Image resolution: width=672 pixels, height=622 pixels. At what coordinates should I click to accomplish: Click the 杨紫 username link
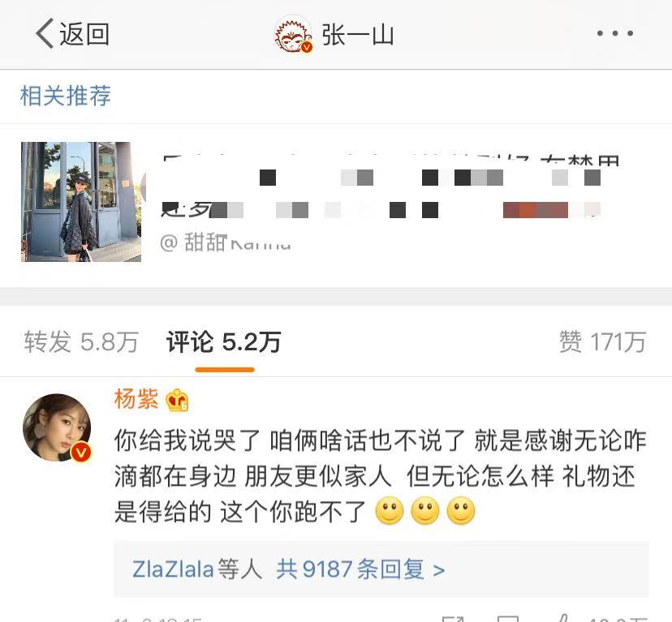pos(136,399)
